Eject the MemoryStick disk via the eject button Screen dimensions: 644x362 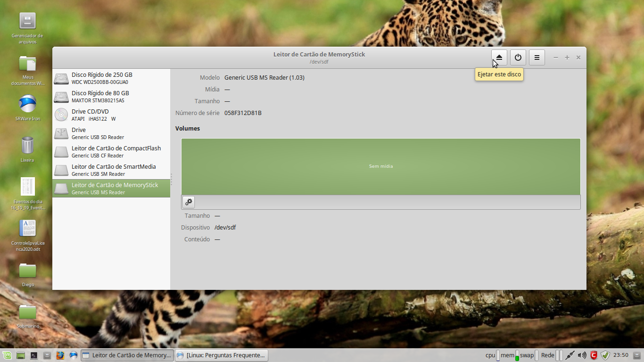pyautogui.click(x=499, y=58)
